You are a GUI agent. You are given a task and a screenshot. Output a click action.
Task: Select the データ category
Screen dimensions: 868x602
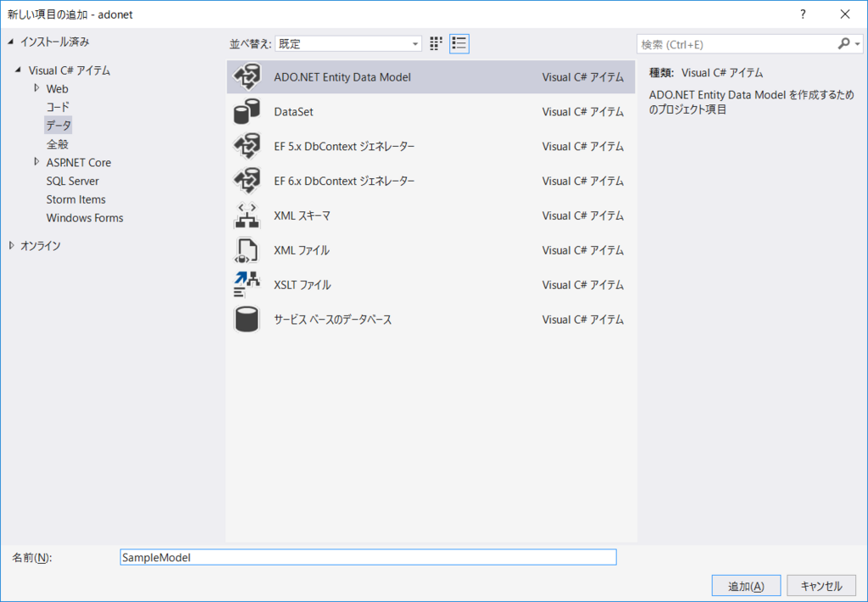58,125
